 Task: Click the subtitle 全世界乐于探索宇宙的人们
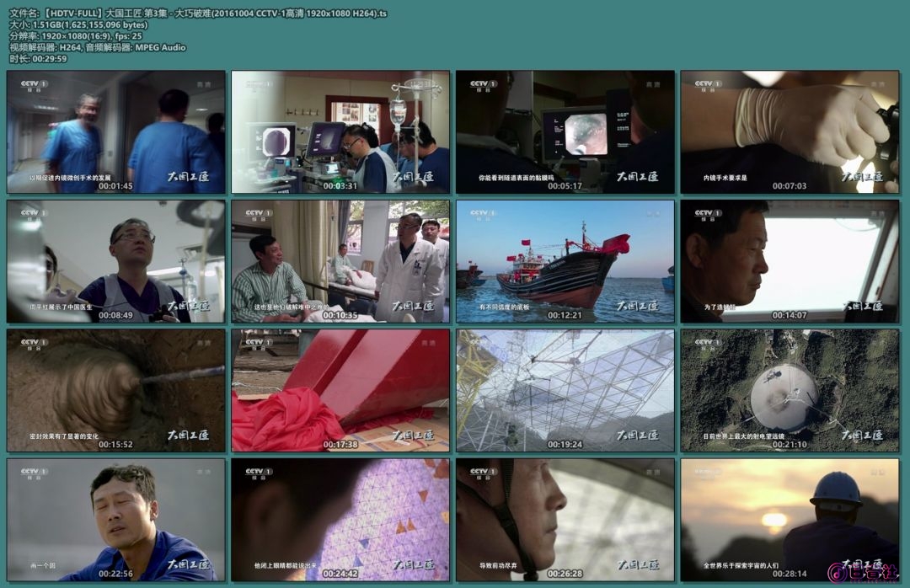click(741, 565)
